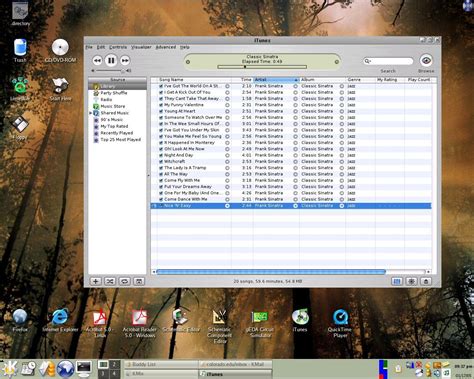The width and height of the screenshot is (474, 379).
Task: Open the Help menu
Action: (x=185, y=47)
